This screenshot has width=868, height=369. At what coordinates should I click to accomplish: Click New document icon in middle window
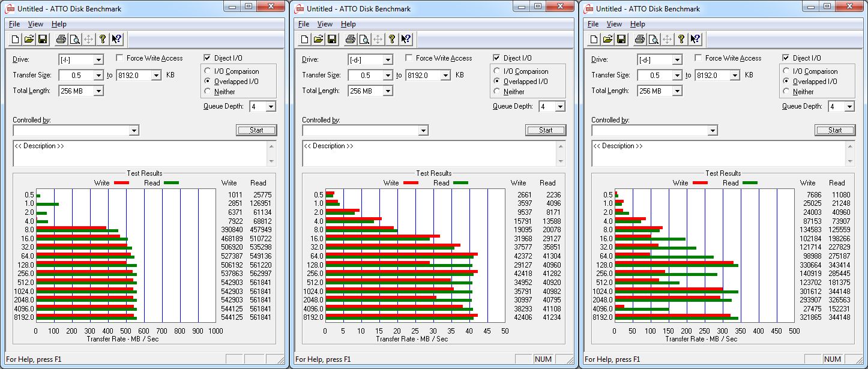click(304, 40)
